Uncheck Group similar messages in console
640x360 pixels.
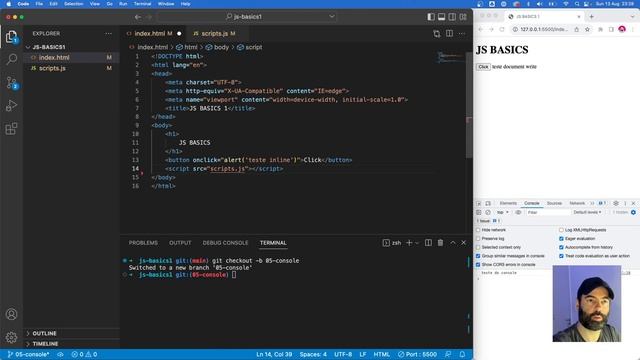pos(478,256)
